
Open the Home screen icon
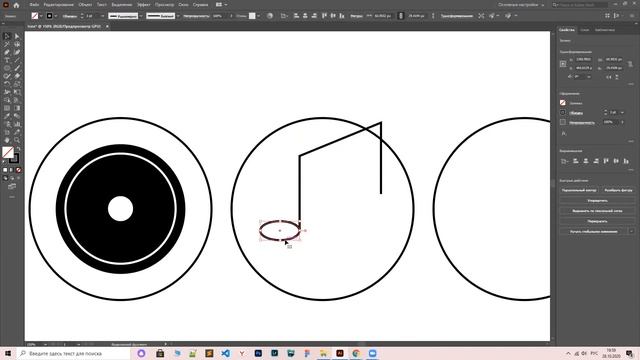(x=16, y=5)
